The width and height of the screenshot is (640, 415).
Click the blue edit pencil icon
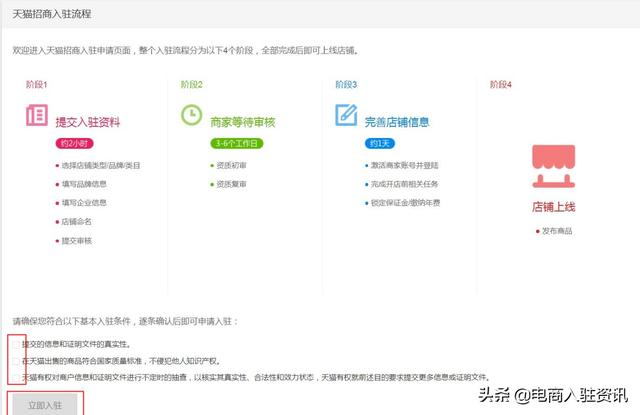pos(346,115)
